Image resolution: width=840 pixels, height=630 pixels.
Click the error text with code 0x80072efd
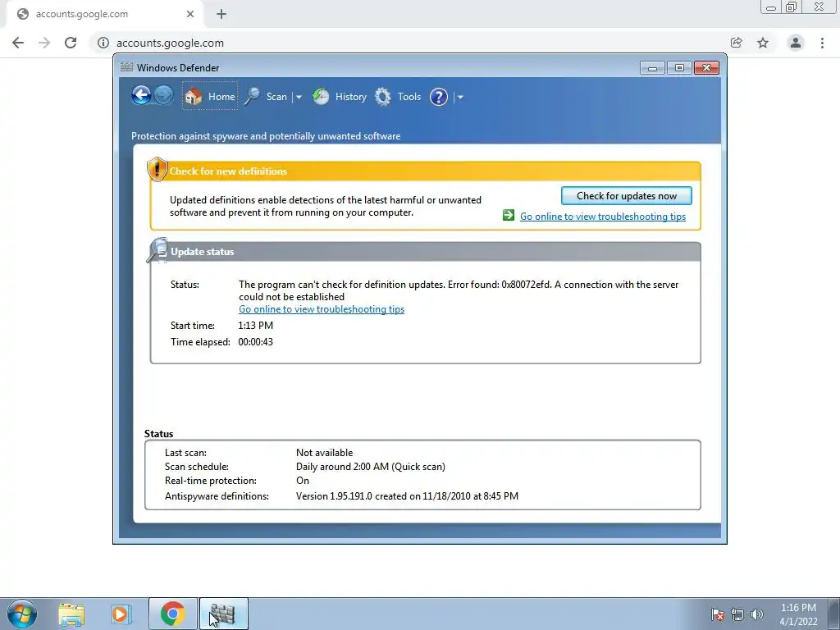459,290
